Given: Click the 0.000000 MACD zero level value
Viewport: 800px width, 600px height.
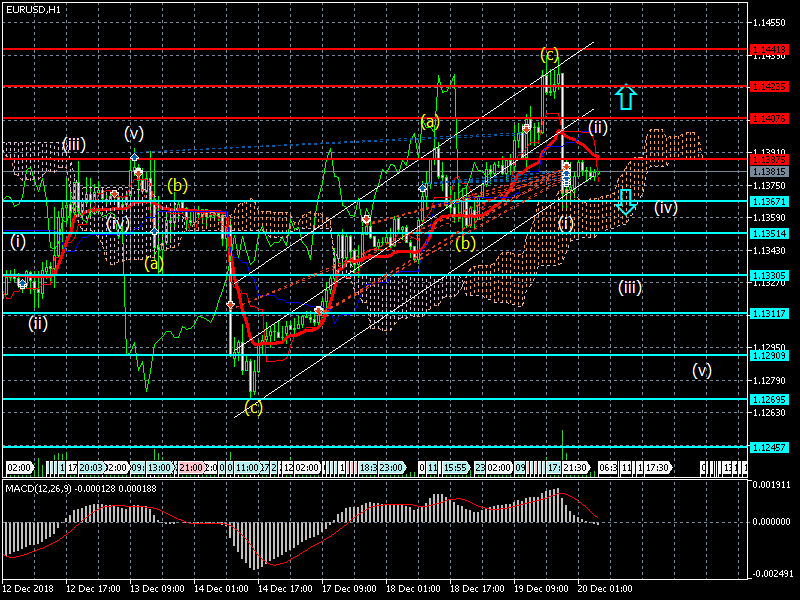Looking at the screenshot, I should [770, 522].
